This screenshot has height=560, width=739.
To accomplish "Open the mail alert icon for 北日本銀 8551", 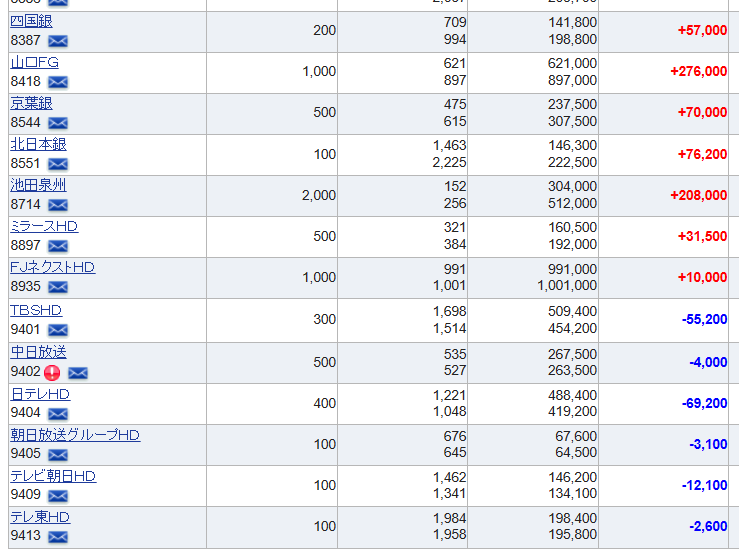I will (x=58, y=164).
